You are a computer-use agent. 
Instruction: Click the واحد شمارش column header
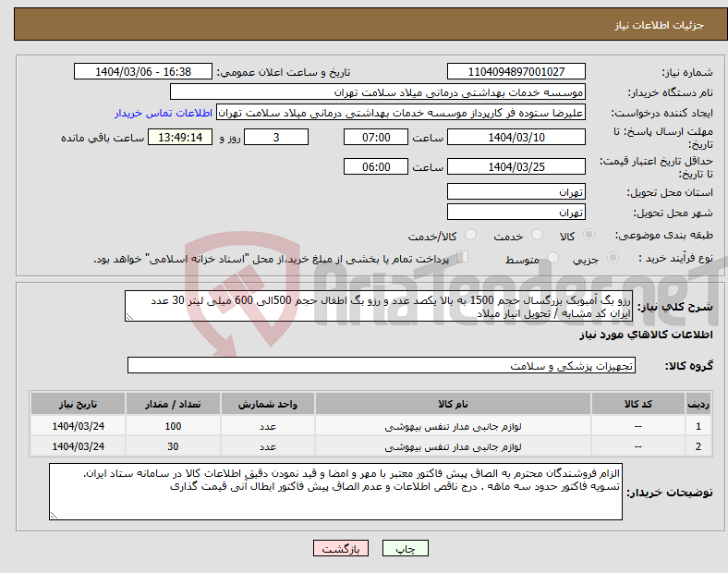click(268, 404)
